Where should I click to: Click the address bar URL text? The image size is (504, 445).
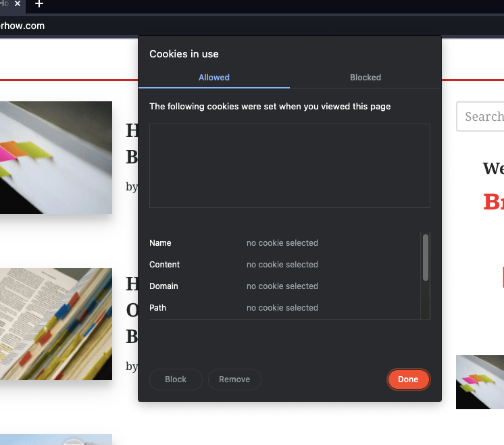22,26
